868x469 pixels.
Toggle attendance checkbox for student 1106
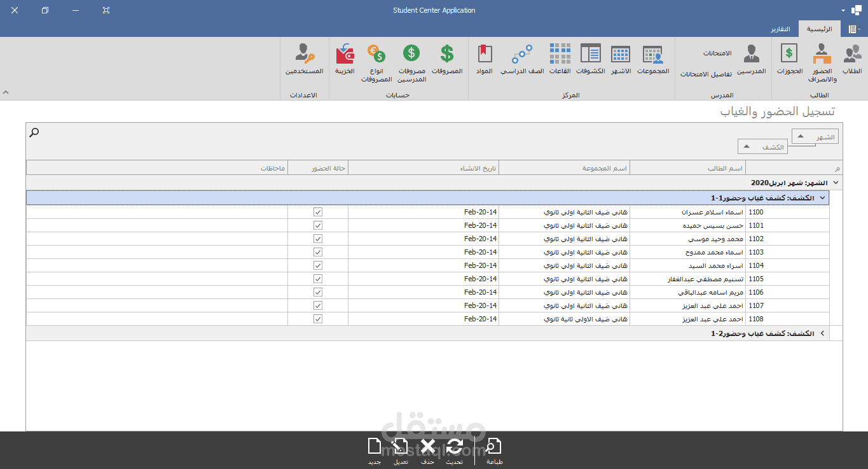[x=318, y=292]
